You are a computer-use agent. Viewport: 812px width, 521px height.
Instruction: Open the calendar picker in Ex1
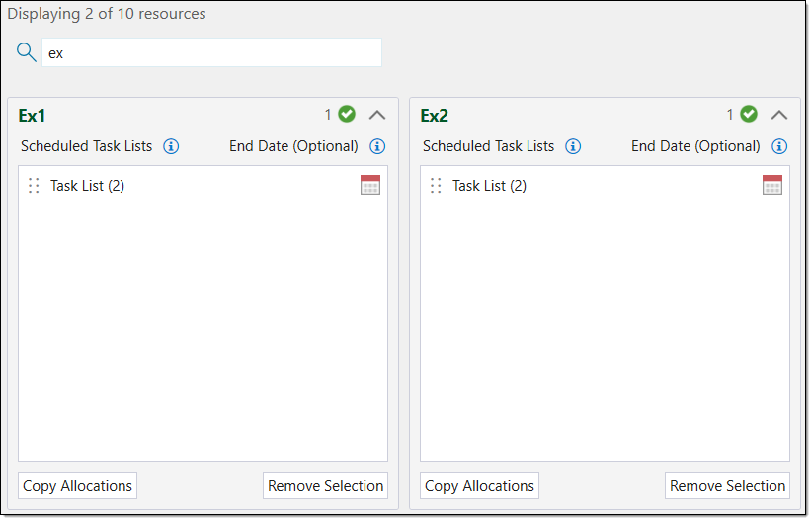pyautogui.click(x=370, y=185)
